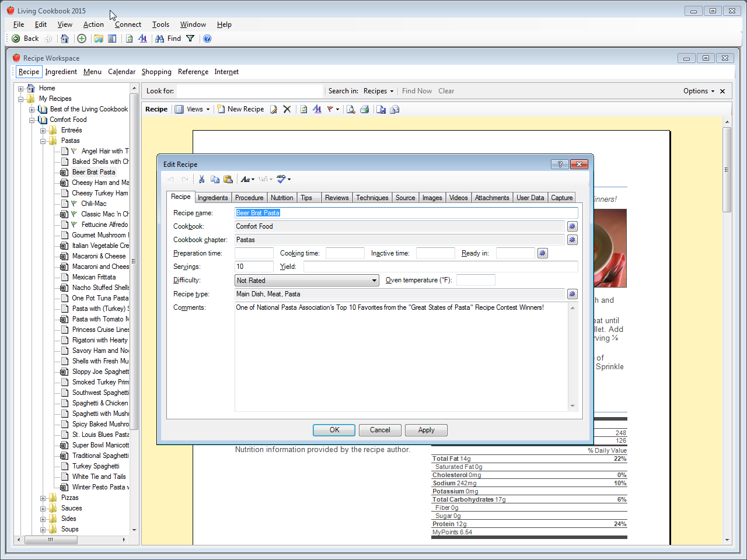
Task: Click the panel layout icon in main toolbar
Action: tap(112, 38)
